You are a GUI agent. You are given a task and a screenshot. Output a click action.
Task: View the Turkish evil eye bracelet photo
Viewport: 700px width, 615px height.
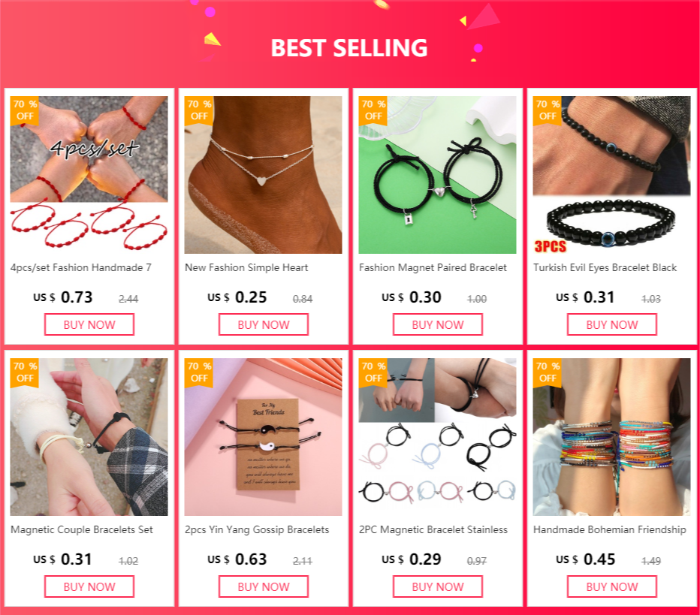[611, 175]
